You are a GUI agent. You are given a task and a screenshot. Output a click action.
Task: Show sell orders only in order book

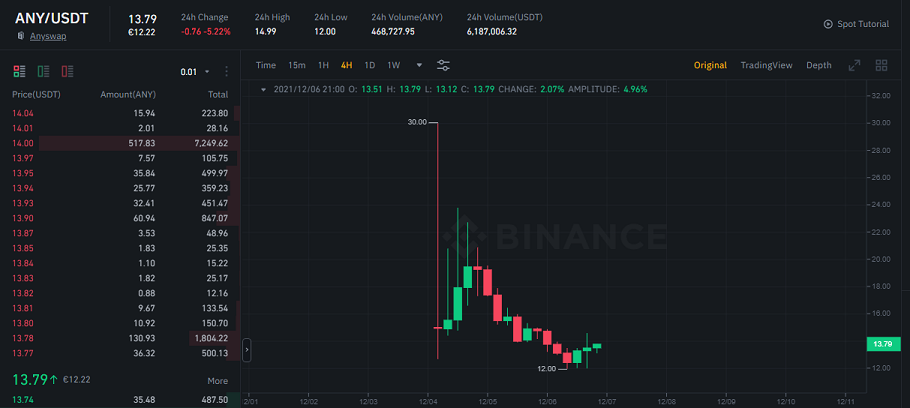pyautogui.click(x=67, y=72)
